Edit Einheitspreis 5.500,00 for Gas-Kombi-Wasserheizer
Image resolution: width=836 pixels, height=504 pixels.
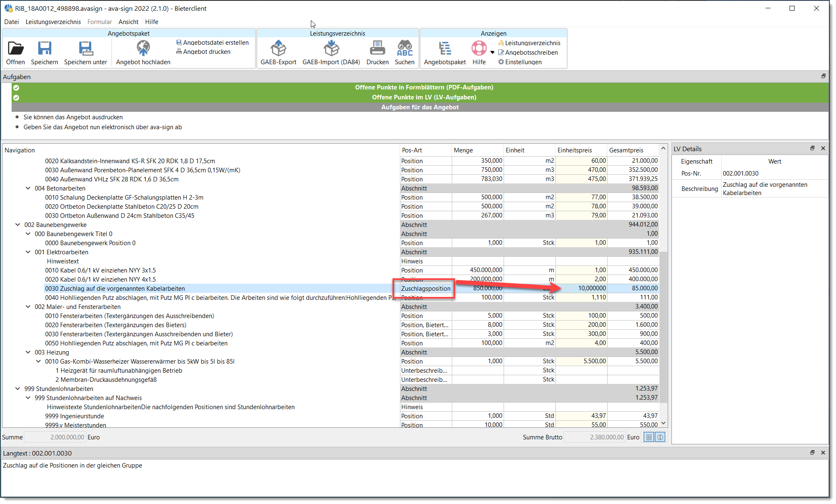click(x=581, y=361)
